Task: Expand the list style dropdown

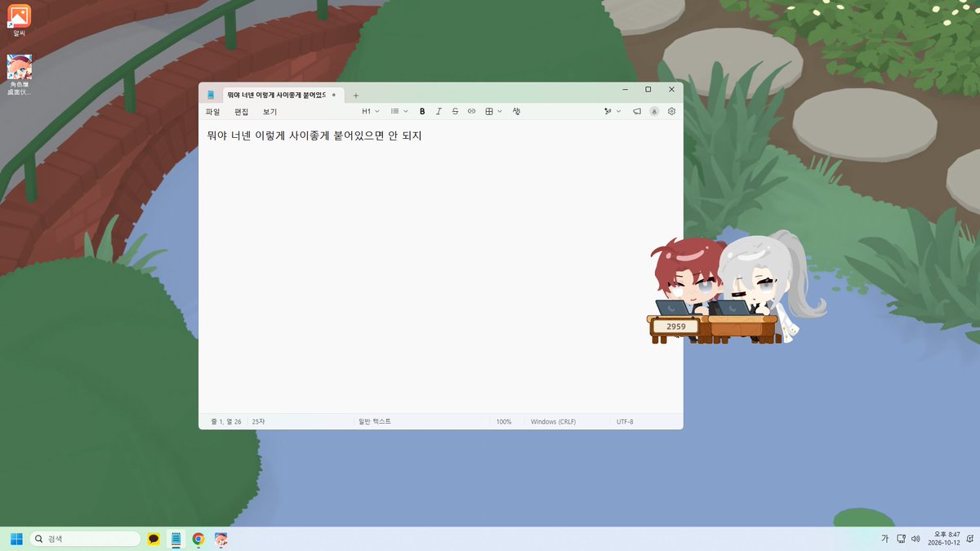Action: (399, 111)
